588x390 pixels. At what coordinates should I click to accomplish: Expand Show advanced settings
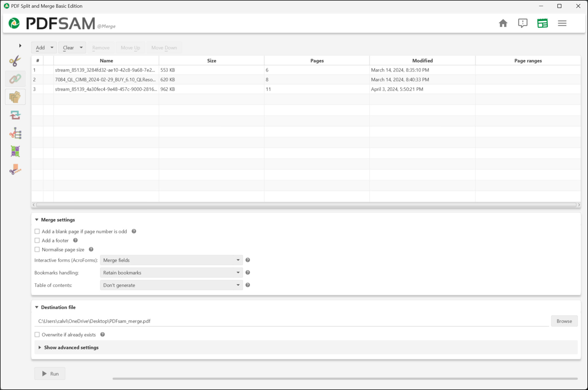tap(71, 347)
